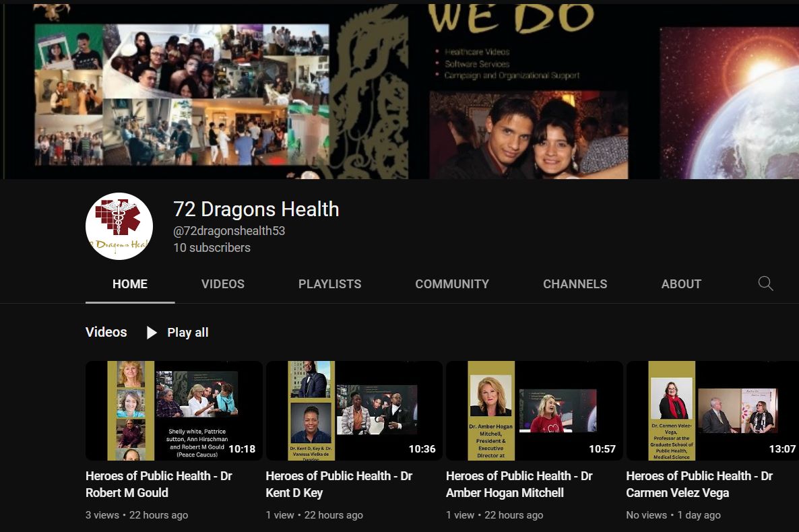Play the Kent D Key video thumbnail
799x532 pixels.
[x=354, y=411]
